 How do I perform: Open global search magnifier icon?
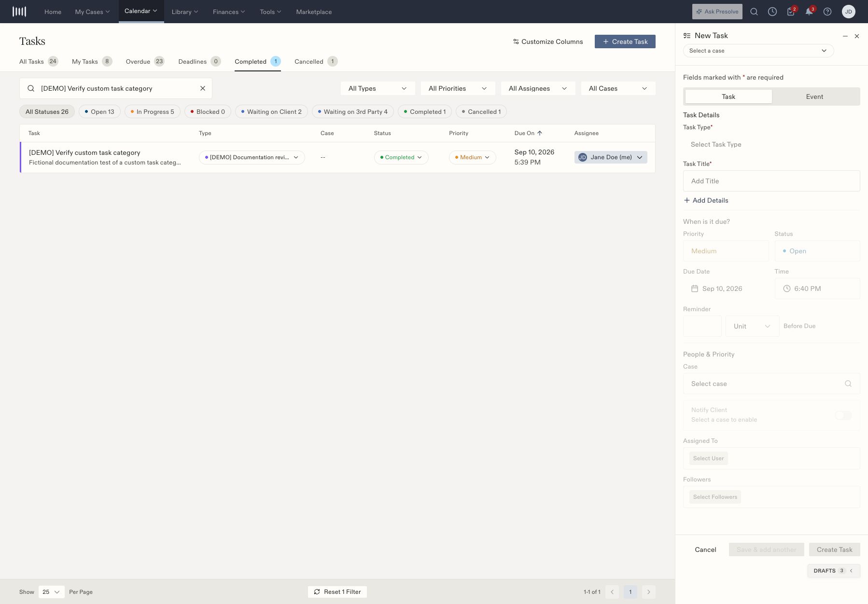coord(754,12)
